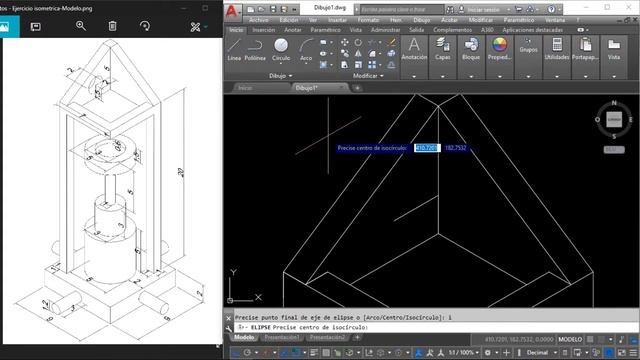Viewport: 640px width, 360px height.
Task: Click the keyword search field in title bar
Action: pyautogui.click(x=401, y=9)
